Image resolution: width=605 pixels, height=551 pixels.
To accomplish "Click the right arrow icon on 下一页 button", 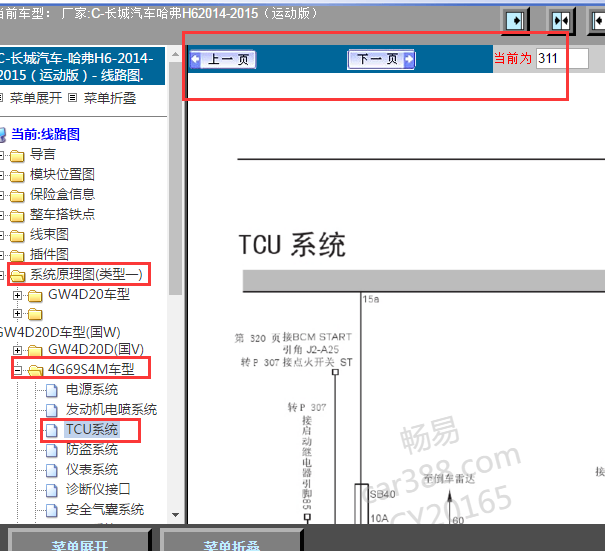I will point(409,59).
